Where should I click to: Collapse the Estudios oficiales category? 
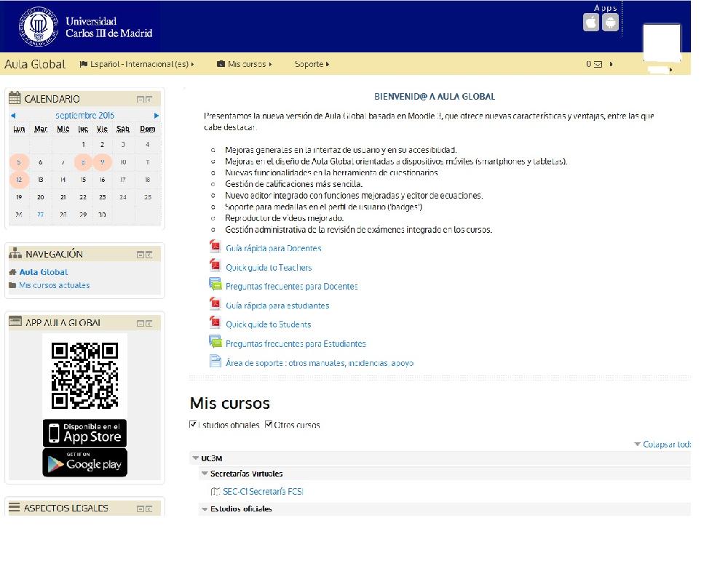tap(205, 509)
